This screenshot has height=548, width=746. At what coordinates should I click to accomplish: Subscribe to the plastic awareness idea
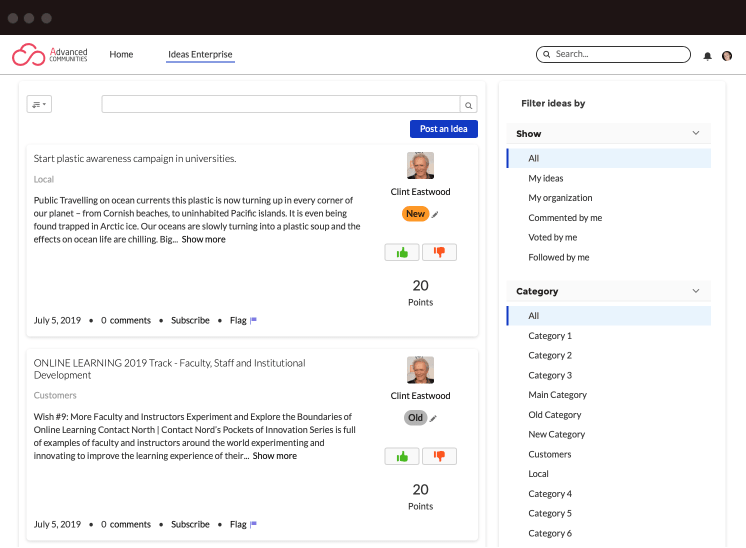tap(190, 320)
